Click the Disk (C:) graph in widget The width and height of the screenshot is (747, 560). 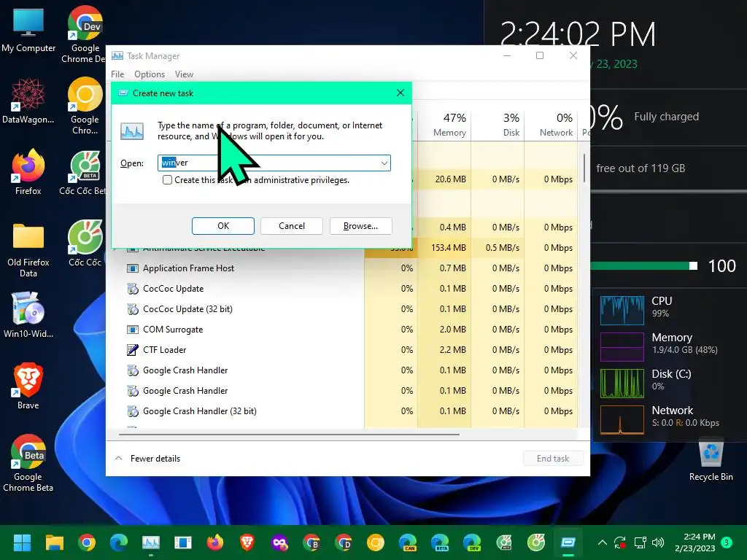coord(622,384)
